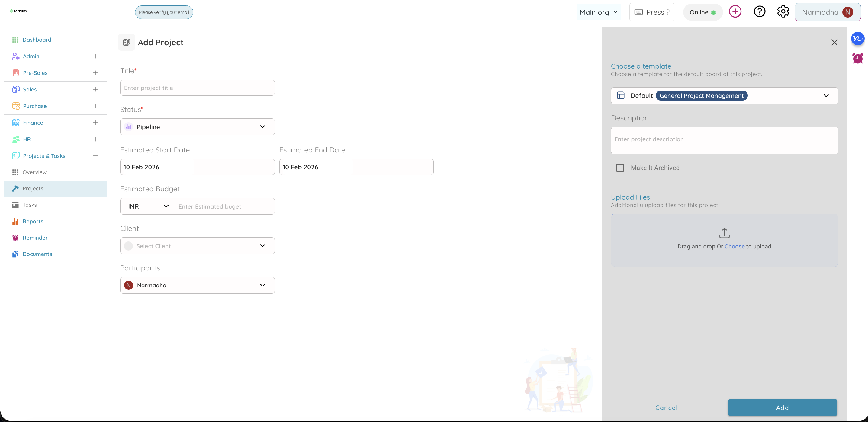The image size is (868, 422).
Task: Select the Admin sidebar icon
Action: click(15, 56)
